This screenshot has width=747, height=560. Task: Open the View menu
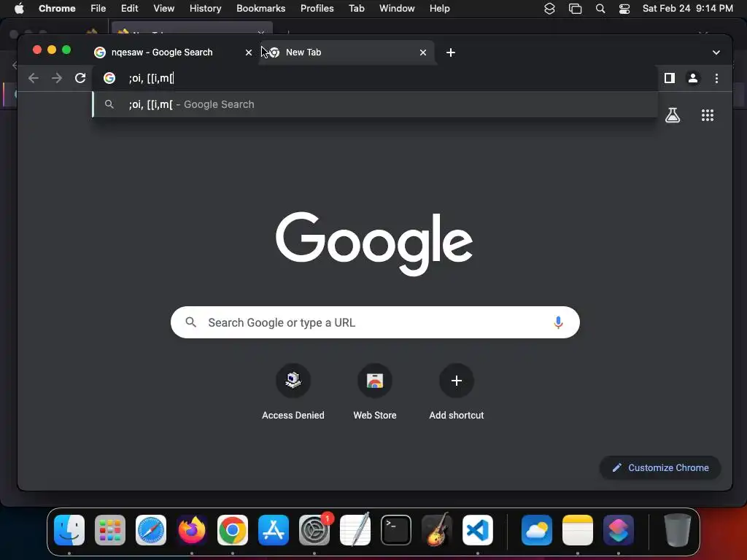[x=163, y=8]
